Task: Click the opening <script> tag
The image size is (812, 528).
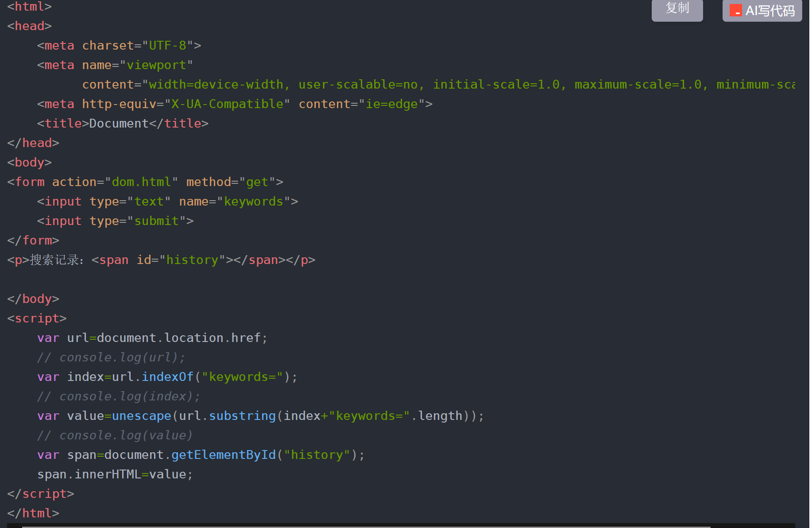Action: pyautogui.click(x=37, y=318)
